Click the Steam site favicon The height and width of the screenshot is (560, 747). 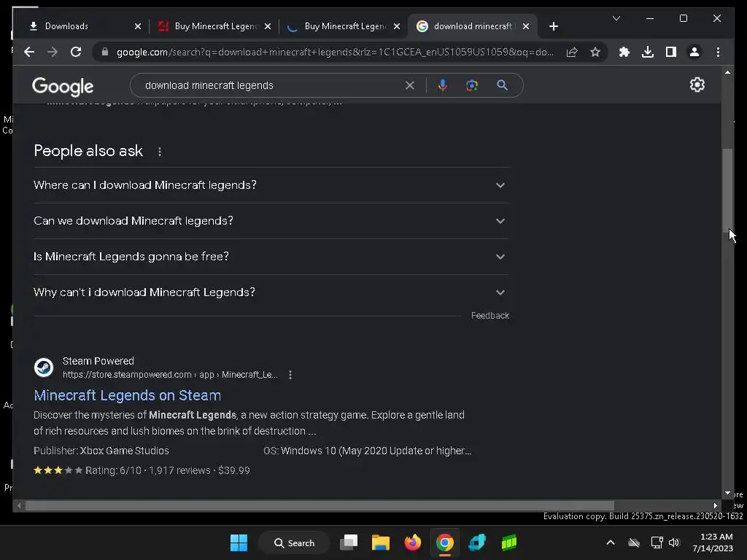tap(44, 367)
